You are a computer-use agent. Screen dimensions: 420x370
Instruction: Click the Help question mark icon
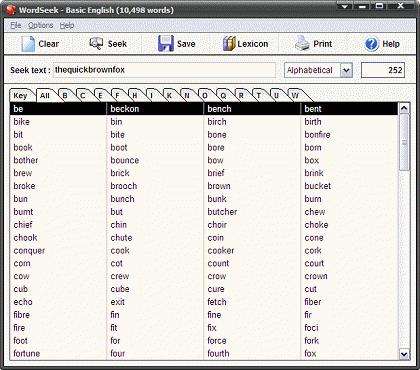[x=371, y=44]
